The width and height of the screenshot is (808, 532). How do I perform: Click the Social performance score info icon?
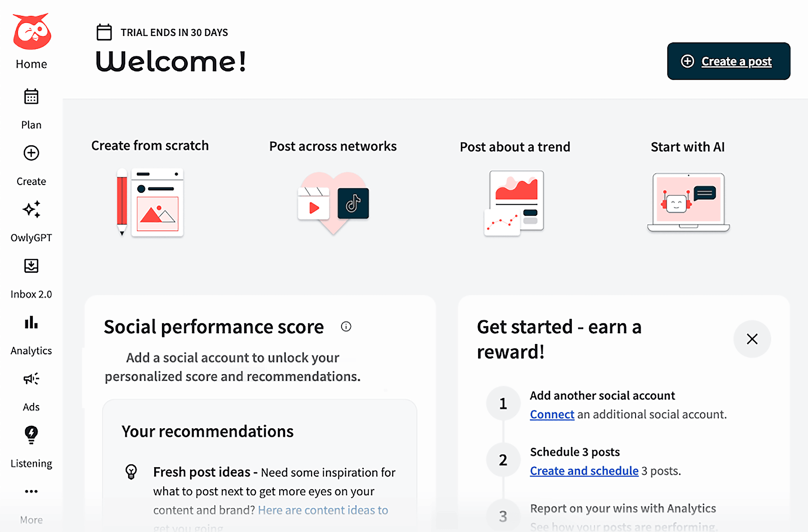coord(346,327)
